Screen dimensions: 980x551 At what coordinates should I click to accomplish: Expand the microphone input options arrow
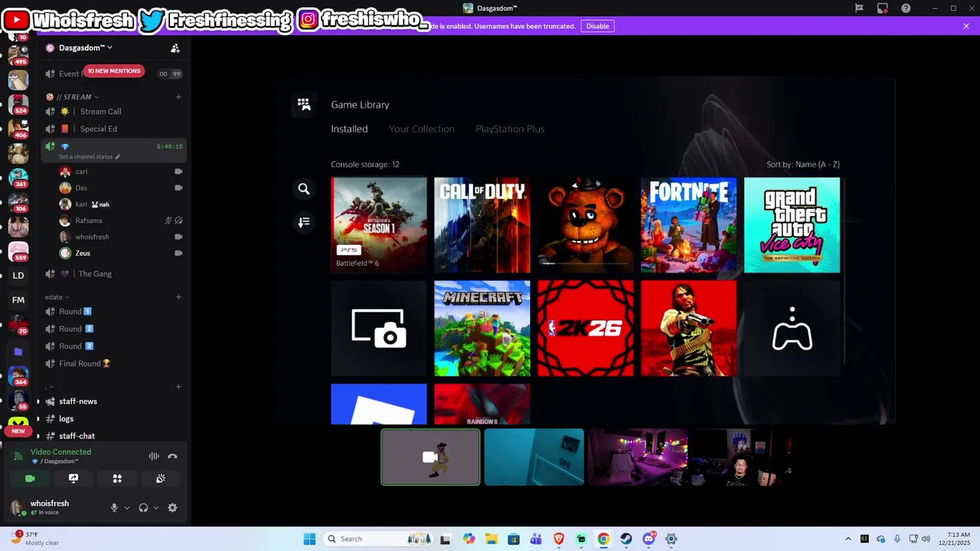point(127,507)
